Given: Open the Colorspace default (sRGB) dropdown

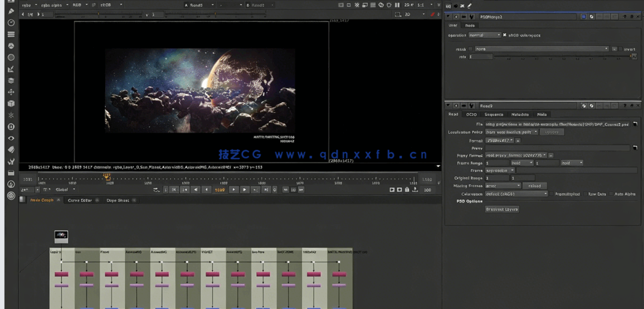Looking at the screenshot, I should point(516,194).
